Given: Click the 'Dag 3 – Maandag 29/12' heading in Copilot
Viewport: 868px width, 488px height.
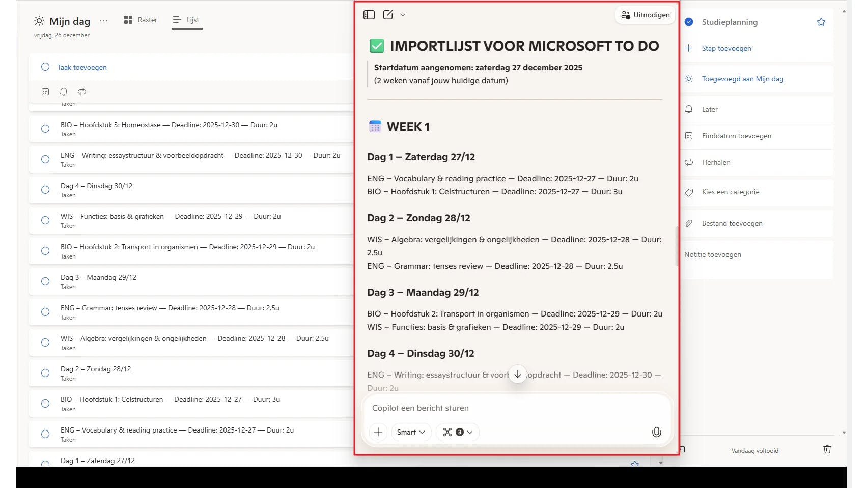Looking at the screenshot, I should click(423, 292).
